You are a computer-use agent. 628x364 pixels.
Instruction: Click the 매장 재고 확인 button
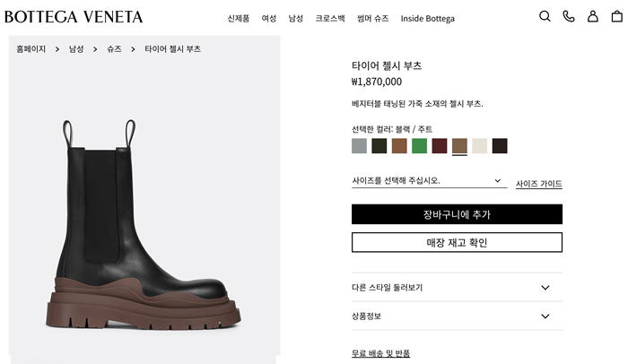(457, 243)
